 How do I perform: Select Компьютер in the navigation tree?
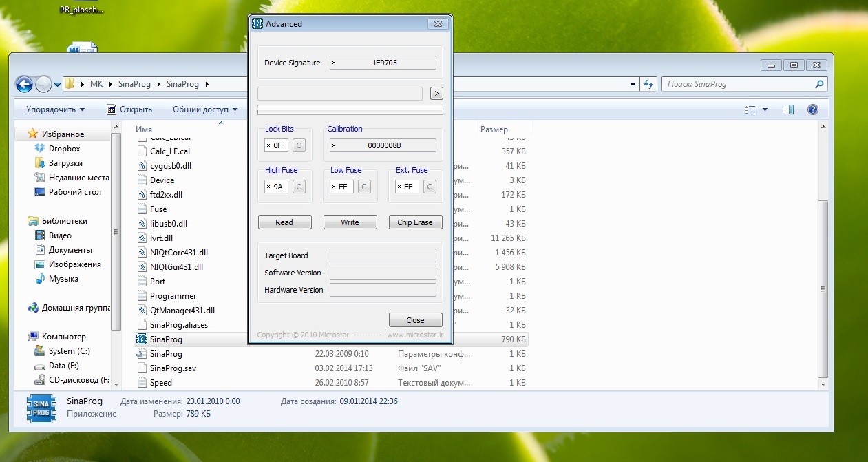pyautogui.click(x=63, y=337)
